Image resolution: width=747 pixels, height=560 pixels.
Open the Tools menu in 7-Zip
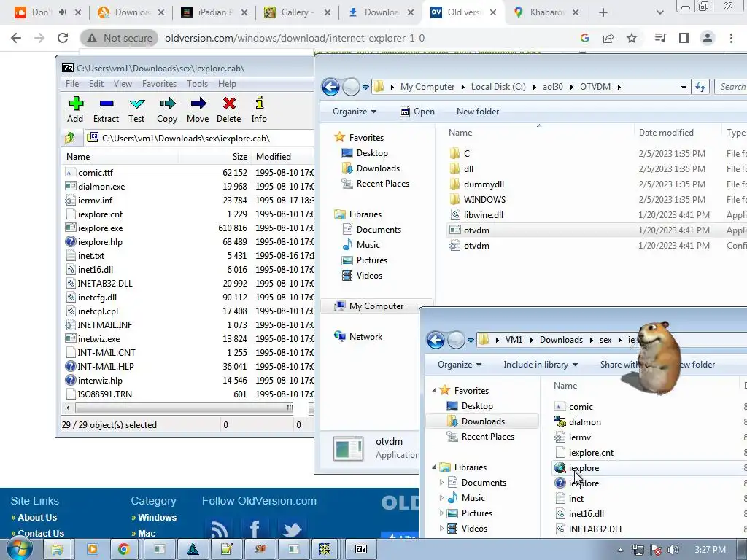point(197,84)
